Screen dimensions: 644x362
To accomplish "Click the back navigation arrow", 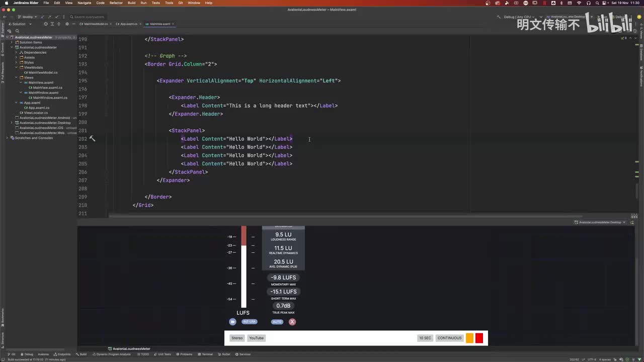I will click(x=4, y=17).
